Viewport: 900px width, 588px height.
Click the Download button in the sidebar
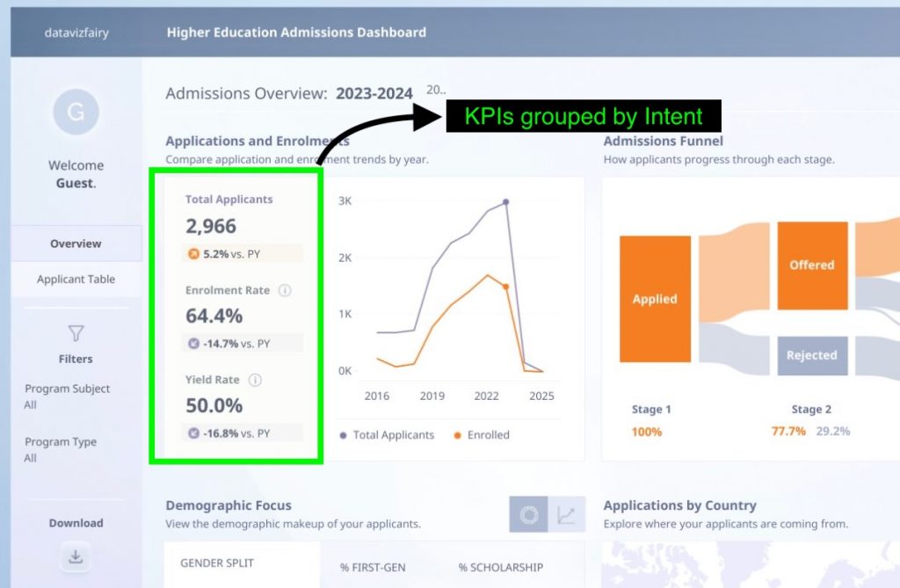76,522
